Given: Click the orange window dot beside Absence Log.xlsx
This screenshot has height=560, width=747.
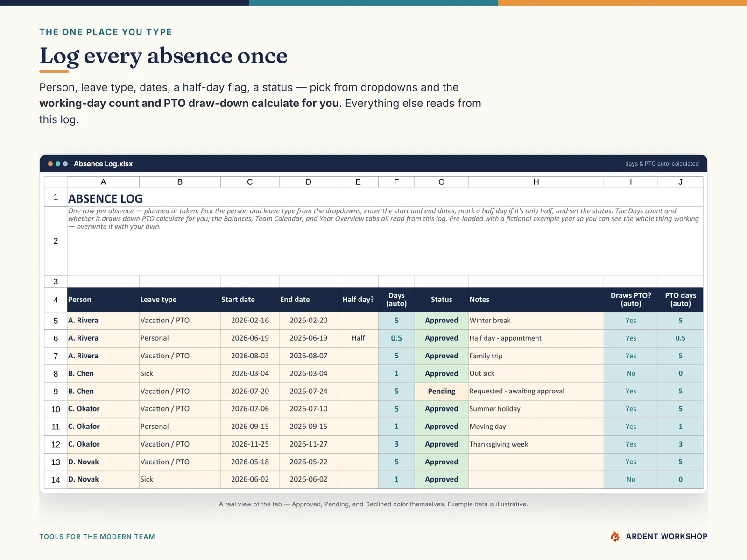Looking at the screenshot, I should (50, 164).
